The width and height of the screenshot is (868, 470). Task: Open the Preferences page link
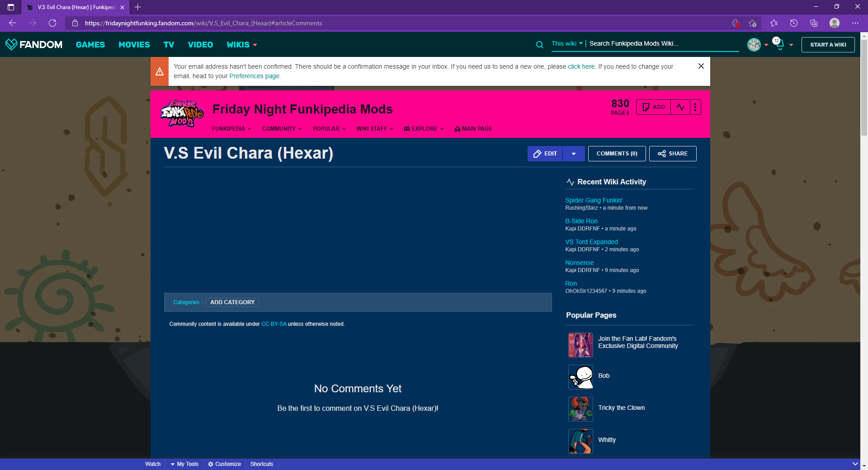[x=254, y=76]
